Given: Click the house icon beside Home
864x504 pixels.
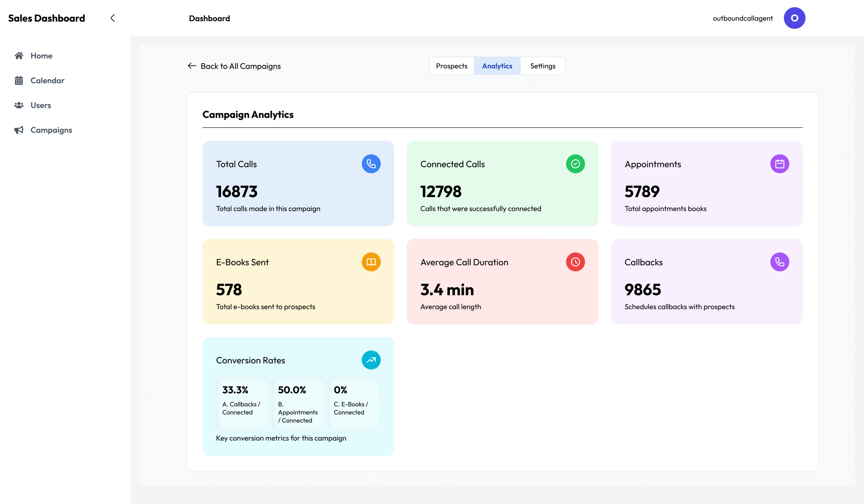Looking at the screenshot, I should coord(19,56).
